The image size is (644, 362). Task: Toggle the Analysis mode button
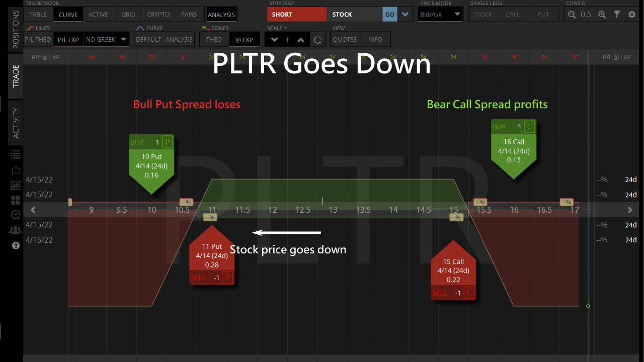tap(221, 15)
